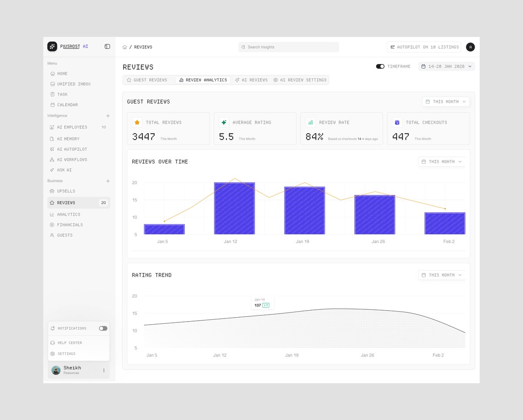
Task: Click the Jan 12 bar in reviews chart
Action: coord(234,209)
